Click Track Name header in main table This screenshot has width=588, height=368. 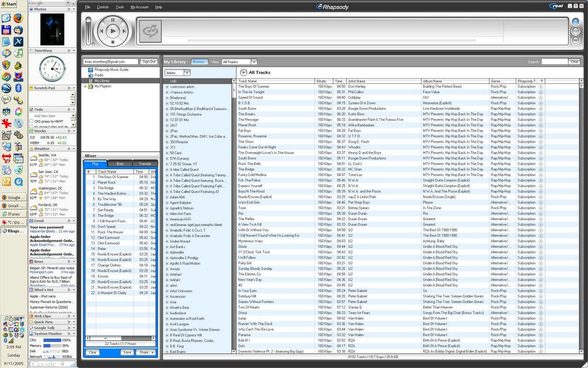click(276, 81)
